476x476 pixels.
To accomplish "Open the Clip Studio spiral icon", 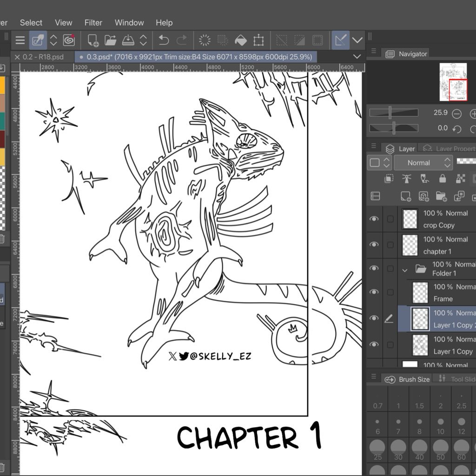I will (69, 40).
